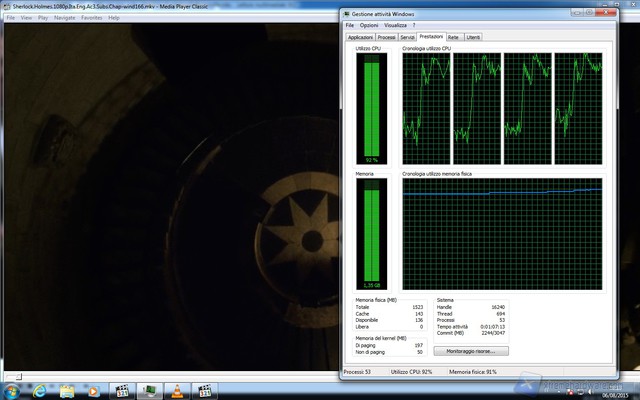640x400 pixels.
Task: Open the Navigate menu in Media Player Classic
Action: pos(64,17)
